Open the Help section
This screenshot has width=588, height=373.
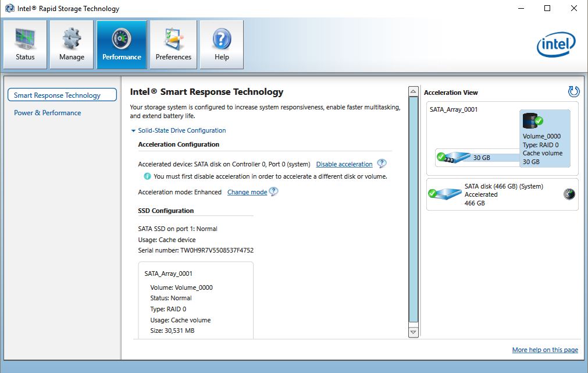point(221,44)
